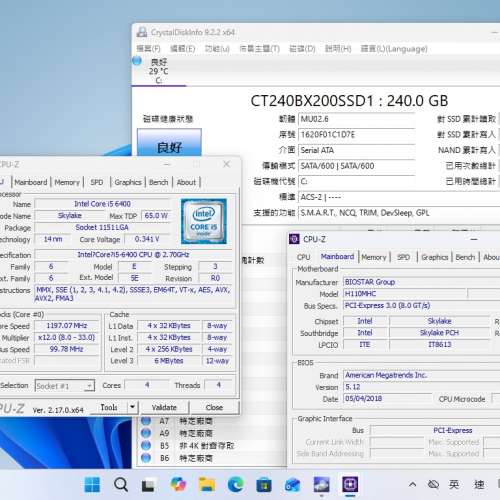Click the Close button in CPU-Z

pos(214,408)
